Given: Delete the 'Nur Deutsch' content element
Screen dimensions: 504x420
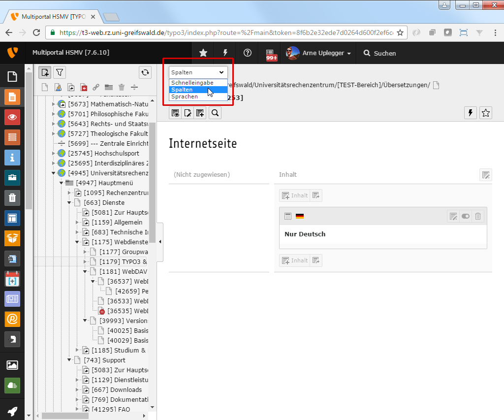Looking at the screenshot, I should coord(478,216).
